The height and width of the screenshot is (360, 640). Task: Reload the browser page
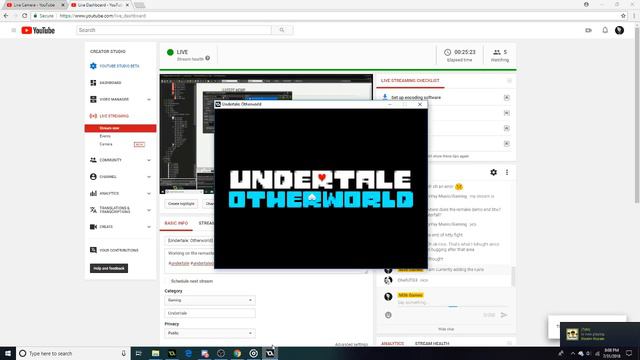(x=24, y=16)
